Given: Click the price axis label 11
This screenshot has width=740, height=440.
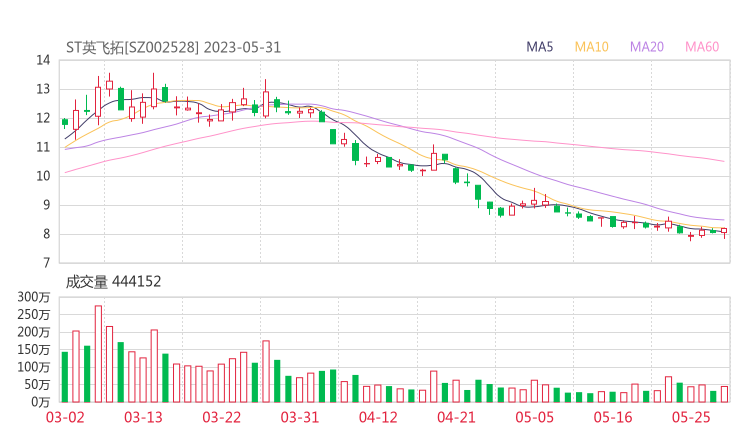Looking at the screenshot, I should (43, 147).
